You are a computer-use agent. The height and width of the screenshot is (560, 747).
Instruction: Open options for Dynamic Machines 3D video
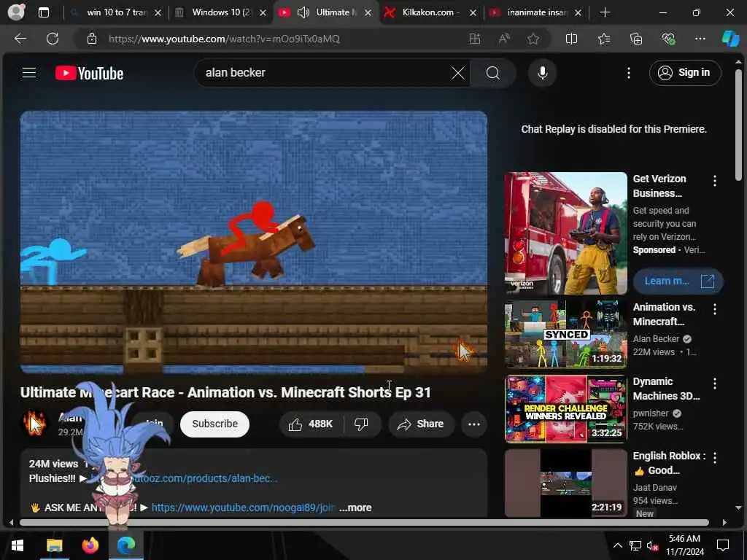(714, 384)
